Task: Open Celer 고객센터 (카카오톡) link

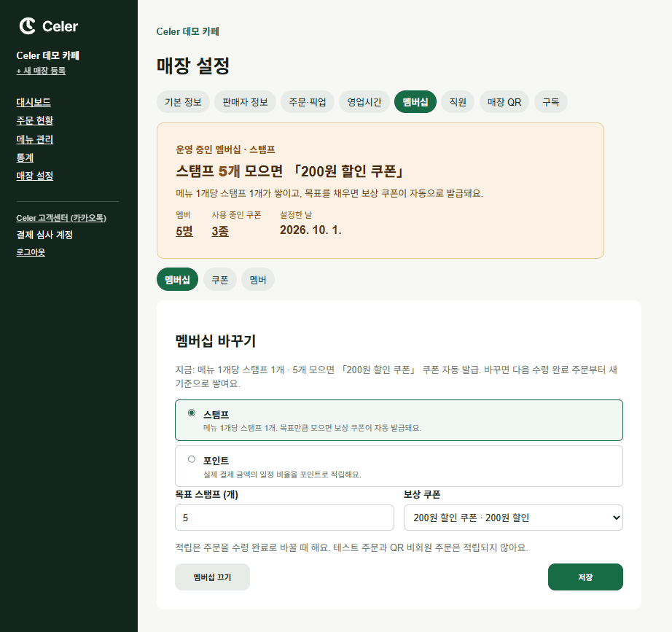Action: click(61, 218)
